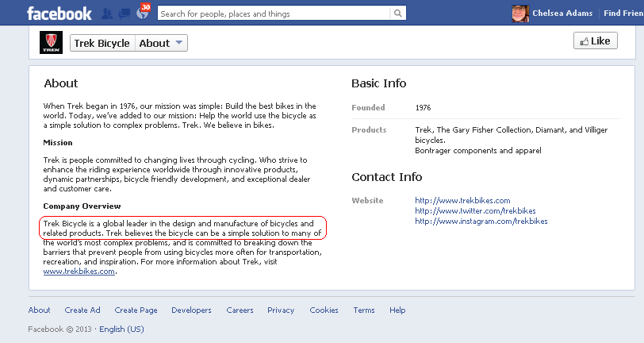Expand the About dropdown menu

click(161, 43)
